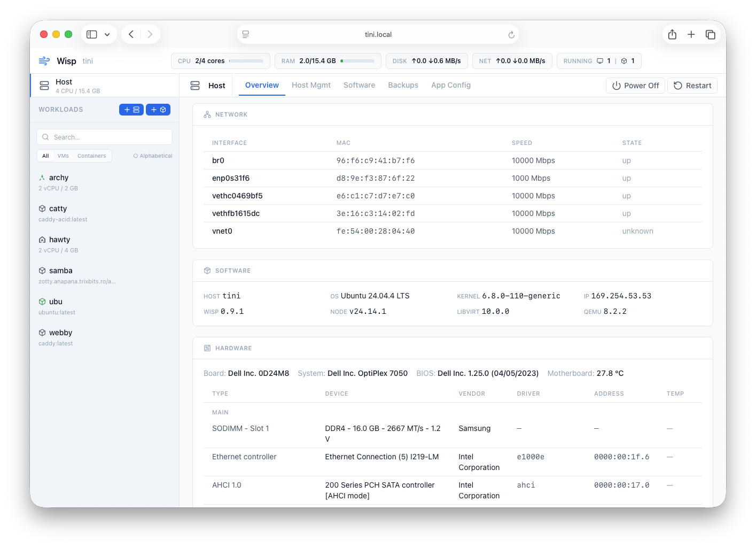This screenshot has height=547, width=756.
Task: Click the add container workload button
Action: click(x=158, y=110)
